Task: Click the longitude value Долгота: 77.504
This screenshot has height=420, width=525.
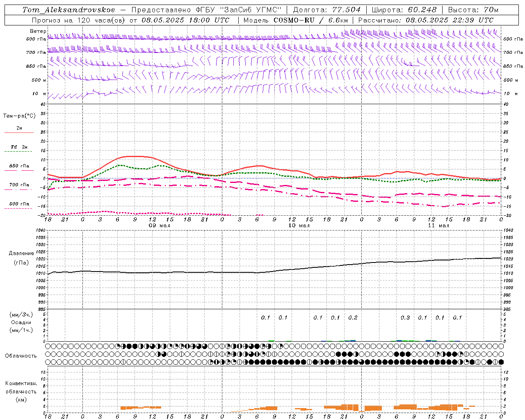Action: pyautogui.click(x=327, y=10)
